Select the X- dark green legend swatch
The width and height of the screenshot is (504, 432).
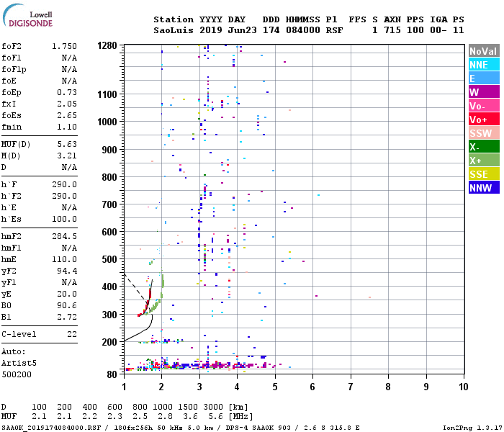(484, 147)
